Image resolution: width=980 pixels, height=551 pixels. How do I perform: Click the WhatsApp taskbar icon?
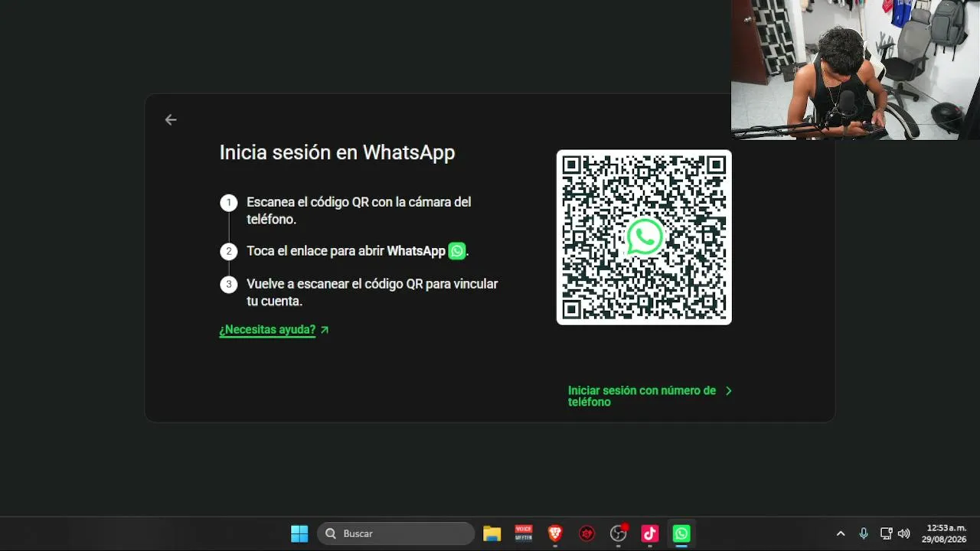point(681,533)
